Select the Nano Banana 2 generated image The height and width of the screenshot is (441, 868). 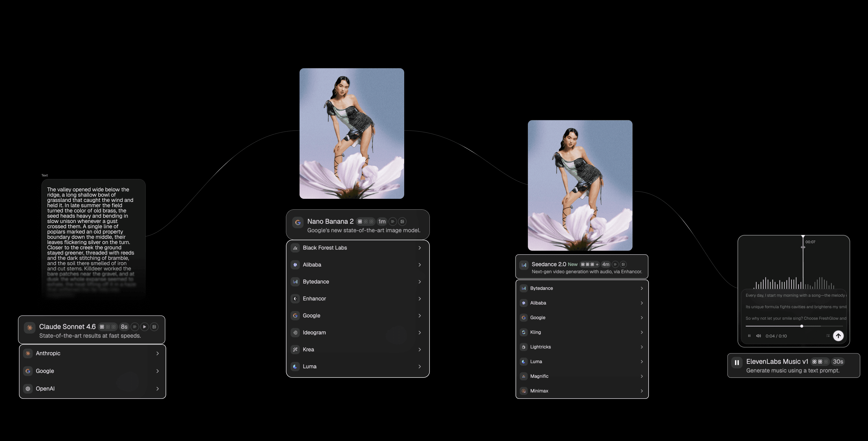pyautogui.click(x=352, y=133)
